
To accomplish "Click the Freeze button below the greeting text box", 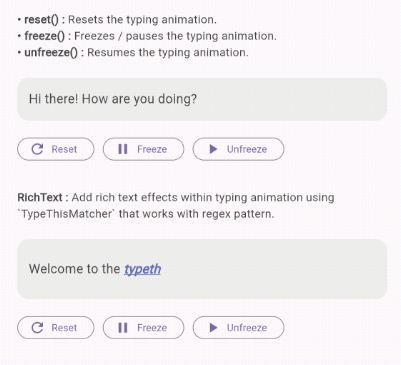I will pyautogui.click(x=143, y=149).
